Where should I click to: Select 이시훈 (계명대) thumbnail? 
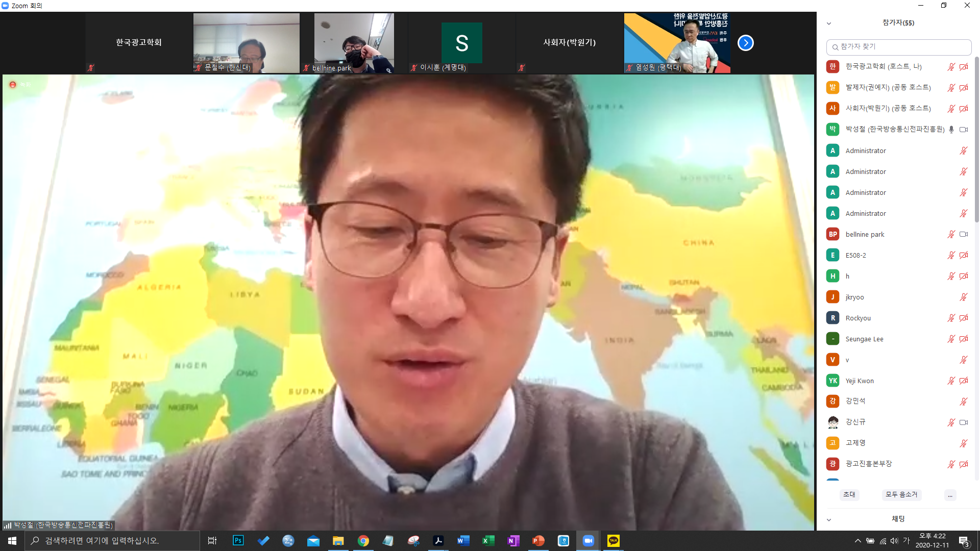[462, 43]
